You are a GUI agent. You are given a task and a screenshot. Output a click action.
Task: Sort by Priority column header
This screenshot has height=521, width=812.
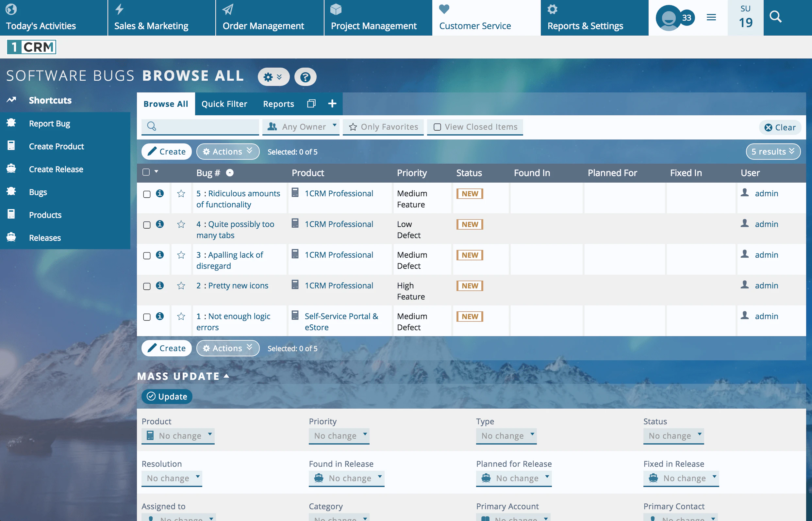click(412, 173)
